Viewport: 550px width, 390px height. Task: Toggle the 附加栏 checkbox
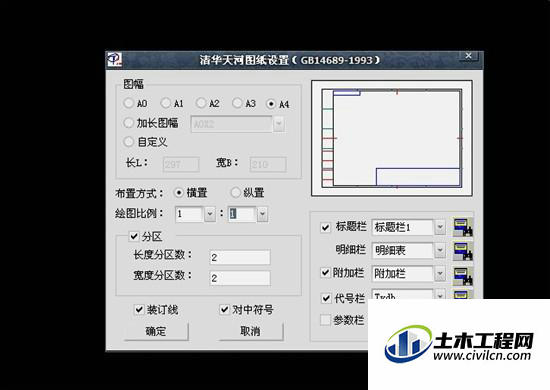coord(326,273)
